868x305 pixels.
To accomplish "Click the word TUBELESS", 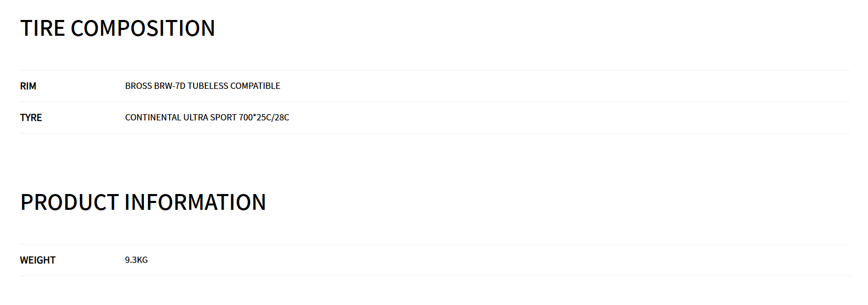I will tap(208, 86).
